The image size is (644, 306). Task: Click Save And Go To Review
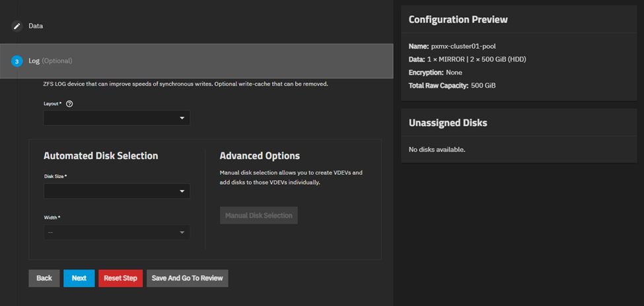[187, 278]
